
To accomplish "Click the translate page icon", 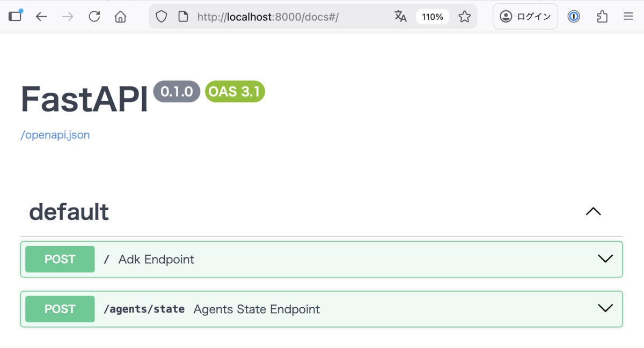I will click(400, 17).
